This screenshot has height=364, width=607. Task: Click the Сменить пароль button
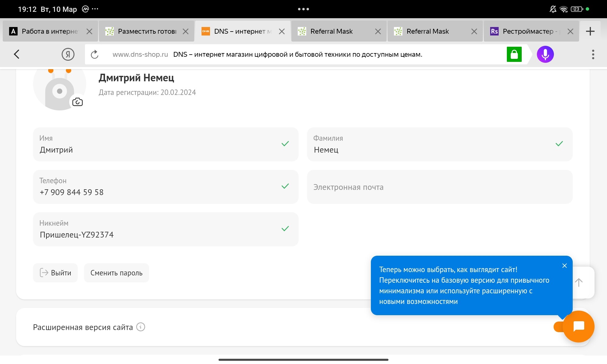pos(116,273)
